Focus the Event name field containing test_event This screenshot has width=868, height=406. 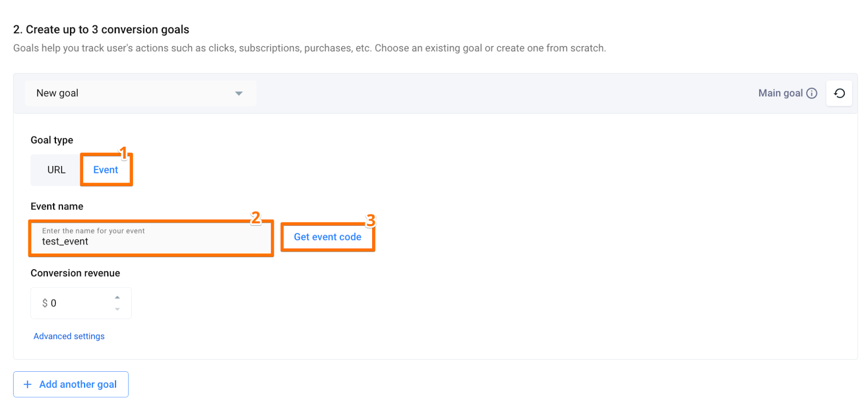(151, 242)
